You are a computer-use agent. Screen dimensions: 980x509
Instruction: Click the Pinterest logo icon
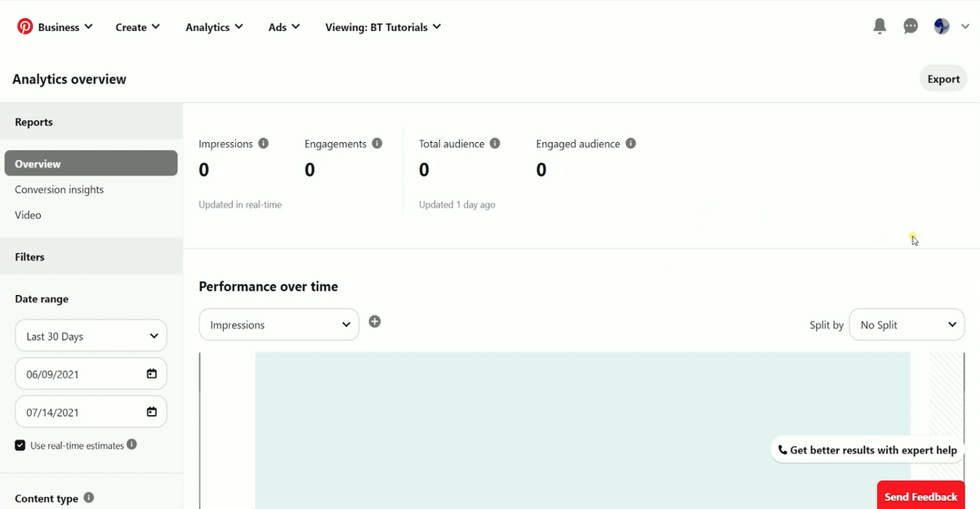(x=24, y=25)
